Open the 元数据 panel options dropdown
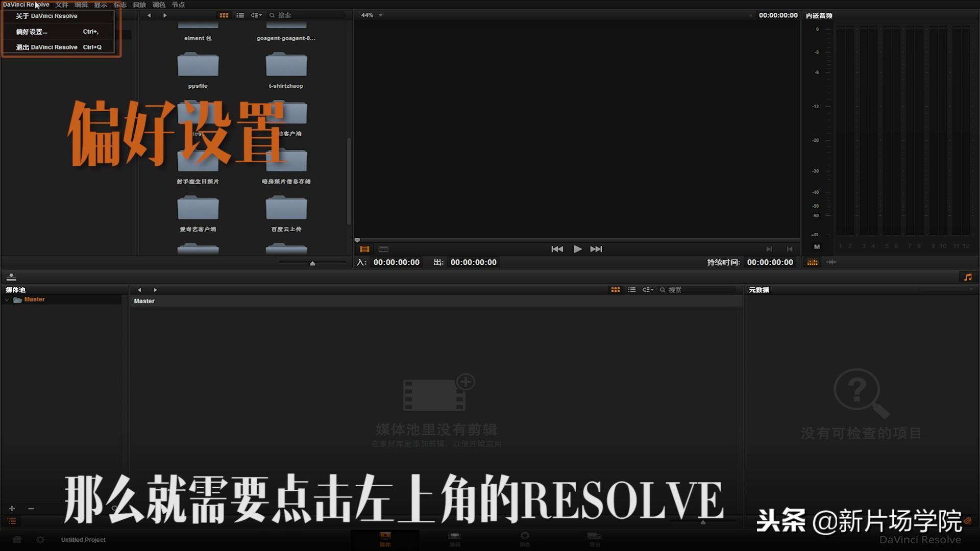This screenshot has height=551, width=980. click(x=971, y=290)
